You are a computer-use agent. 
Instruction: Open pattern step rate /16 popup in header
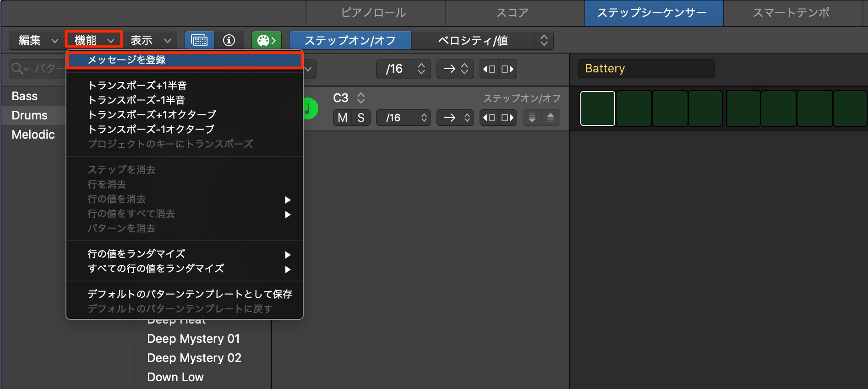(x=404, y=69)
